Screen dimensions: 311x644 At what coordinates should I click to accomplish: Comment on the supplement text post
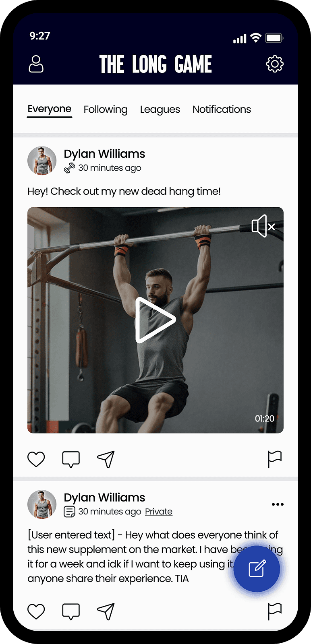(71, 611)
